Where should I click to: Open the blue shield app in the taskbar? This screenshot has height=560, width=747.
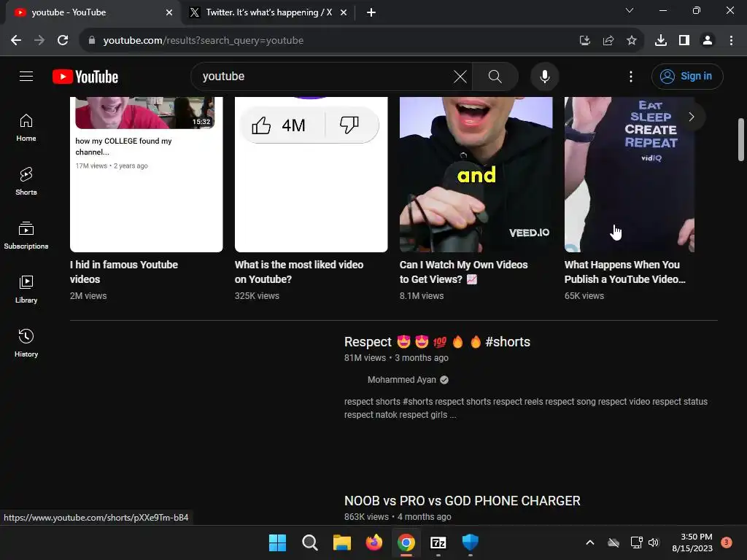pyautogui.click(x=471, y=542)
